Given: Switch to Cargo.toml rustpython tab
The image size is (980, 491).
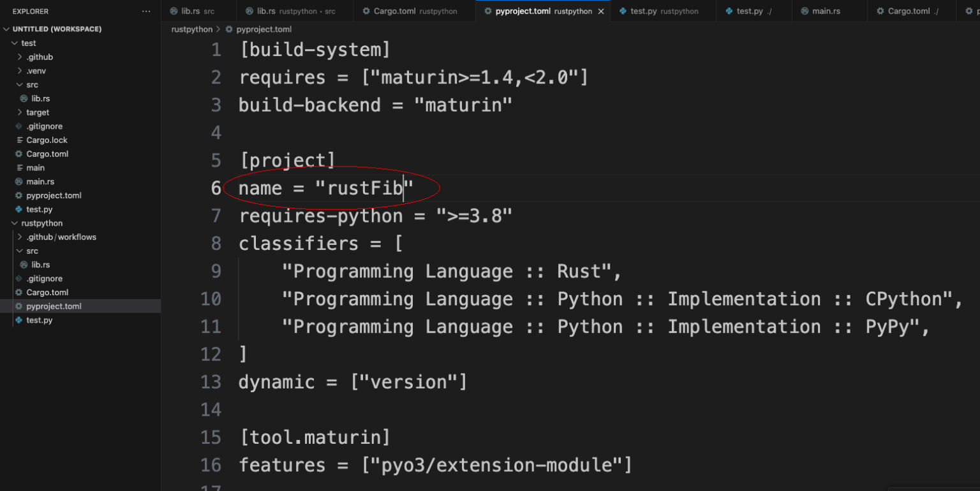Looking at the screenshot, I should [415, 11].
